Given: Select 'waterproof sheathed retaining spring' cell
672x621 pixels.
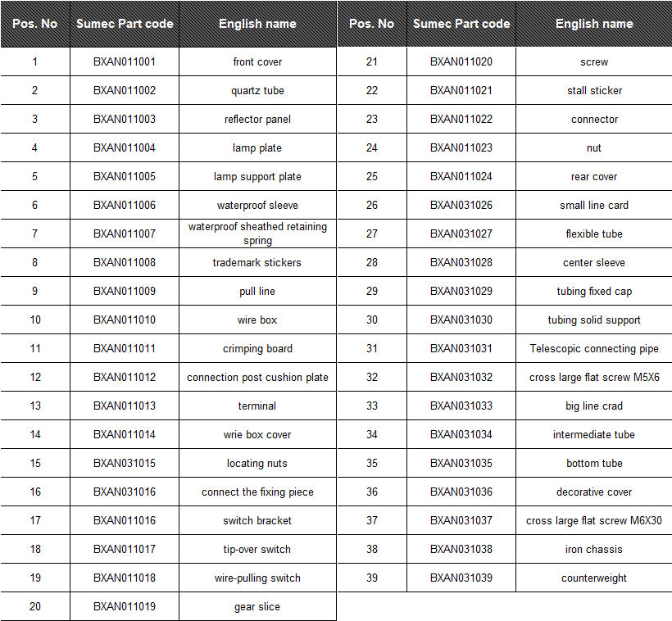Looking at the screenshot, I should 257,233.
